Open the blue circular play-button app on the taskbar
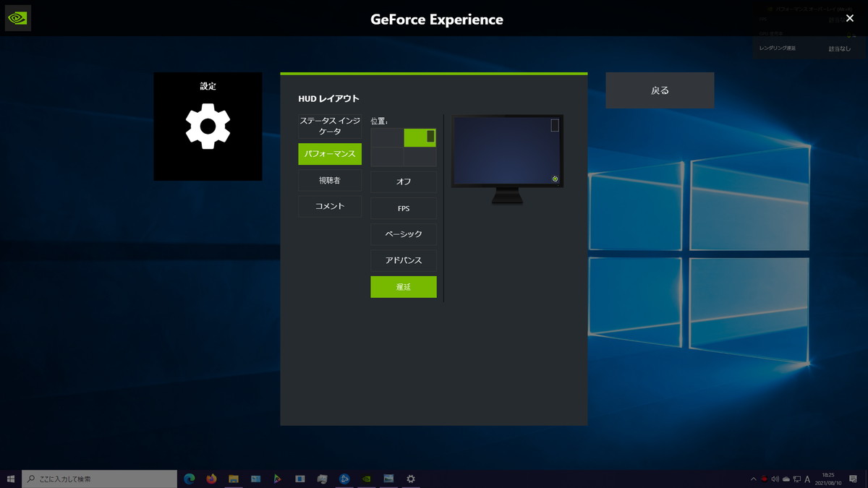 345,479
